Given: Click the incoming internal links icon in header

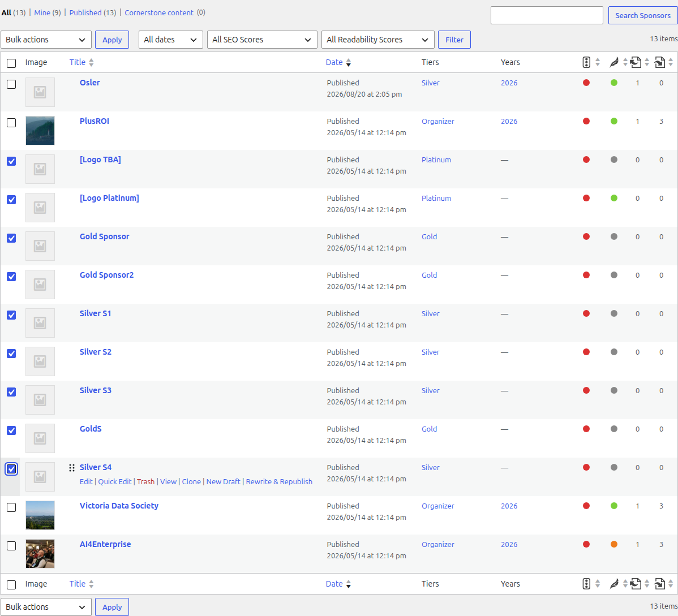Looking at the screenshot, I should pos(659,63).
